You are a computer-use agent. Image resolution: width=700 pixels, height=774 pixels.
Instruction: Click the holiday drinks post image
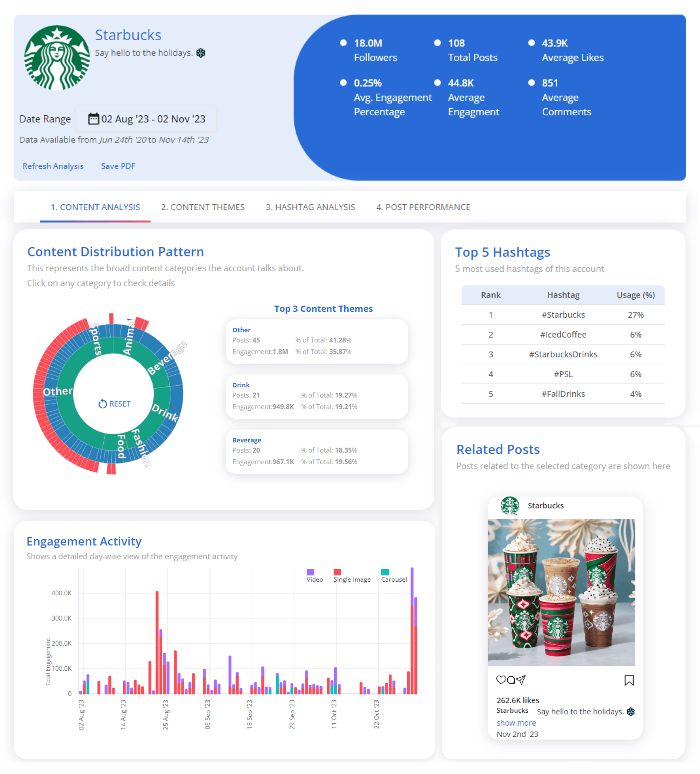(x=561, y=593)
